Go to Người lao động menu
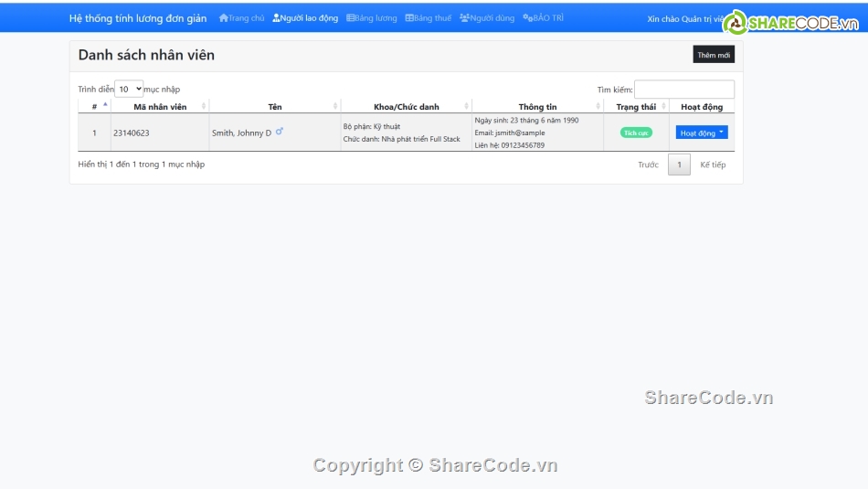The width and height of the screenshot is (868, 489). [305, 18]
